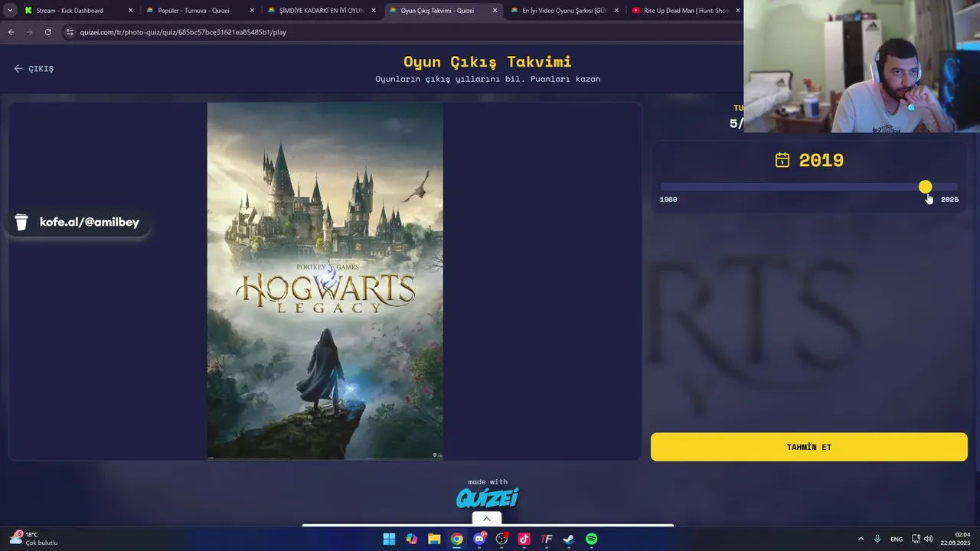Show hidden system tray icons
Screen dimensions: 980x551
(861, 539)
